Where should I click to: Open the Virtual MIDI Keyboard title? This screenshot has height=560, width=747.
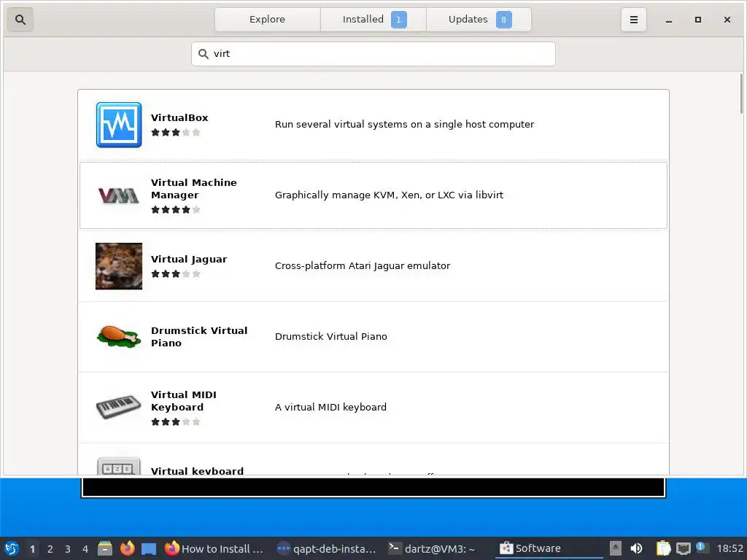pos(184,401)
